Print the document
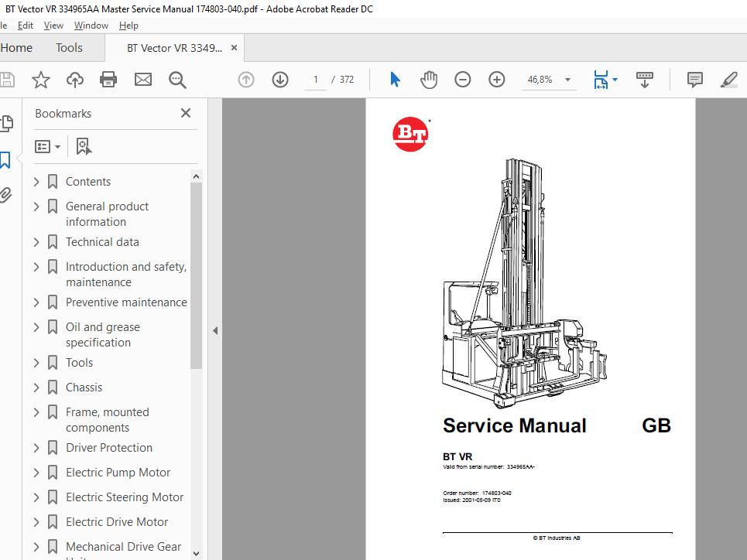 108,79
